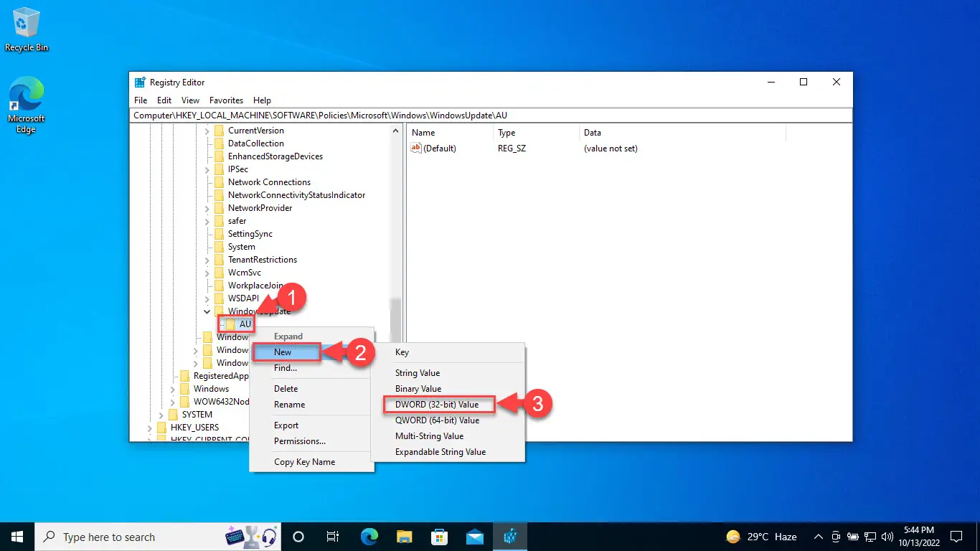Click the Network Connections folder icon
Screen dimensions: 980x551
click(220, 182)
